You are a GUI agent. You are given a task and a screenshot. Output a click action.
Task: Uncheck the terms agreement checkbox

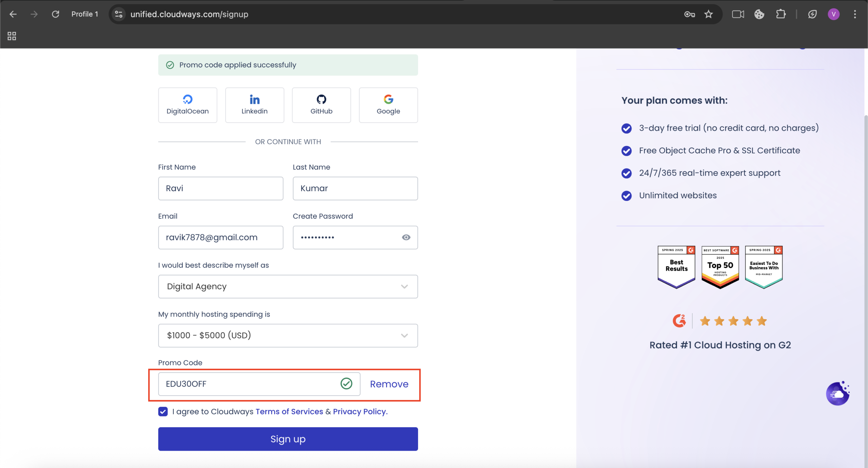point(163,412)
